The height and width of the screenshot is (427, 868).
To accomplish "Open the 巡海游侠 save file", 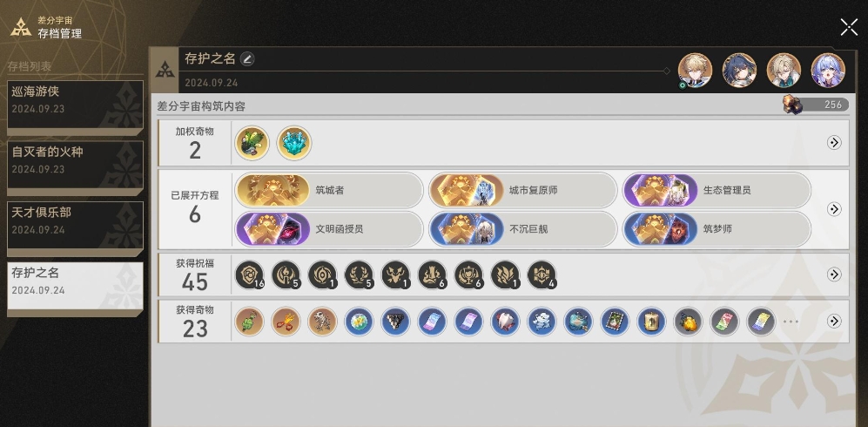I will pyautogui.click(x=75, y=105).
